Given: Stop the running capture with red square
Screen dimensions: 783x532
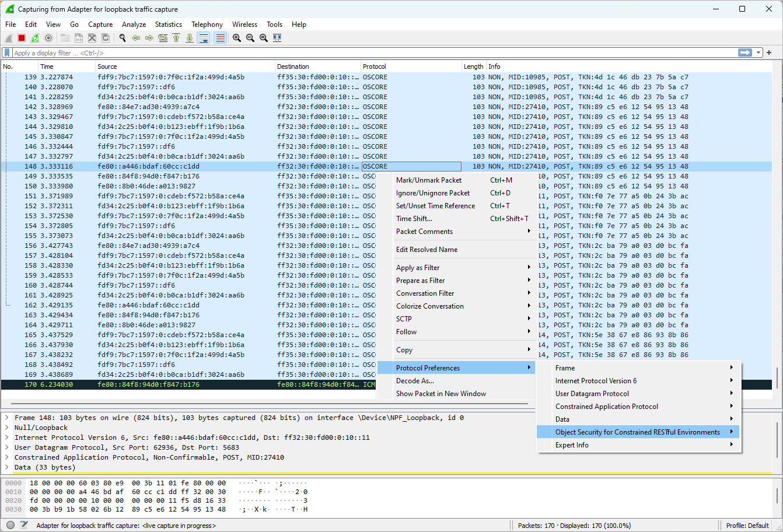Looking at the screenshot, I should pos(22,38).
